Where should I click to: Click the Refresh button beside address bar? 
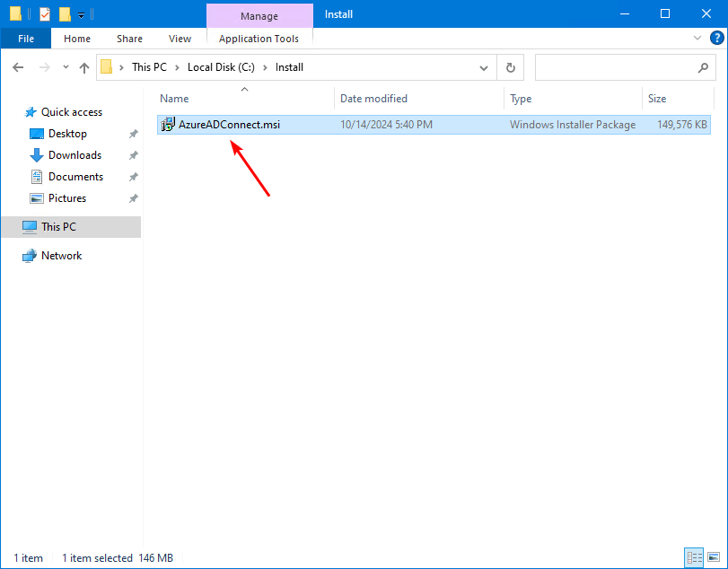tap(510, 67)
